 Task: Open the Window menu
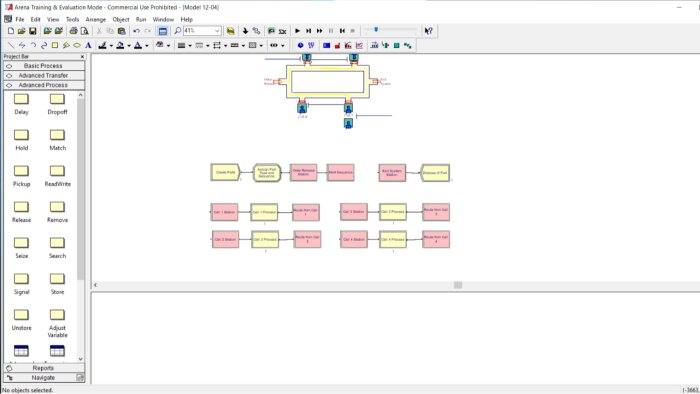coord(163,20)
